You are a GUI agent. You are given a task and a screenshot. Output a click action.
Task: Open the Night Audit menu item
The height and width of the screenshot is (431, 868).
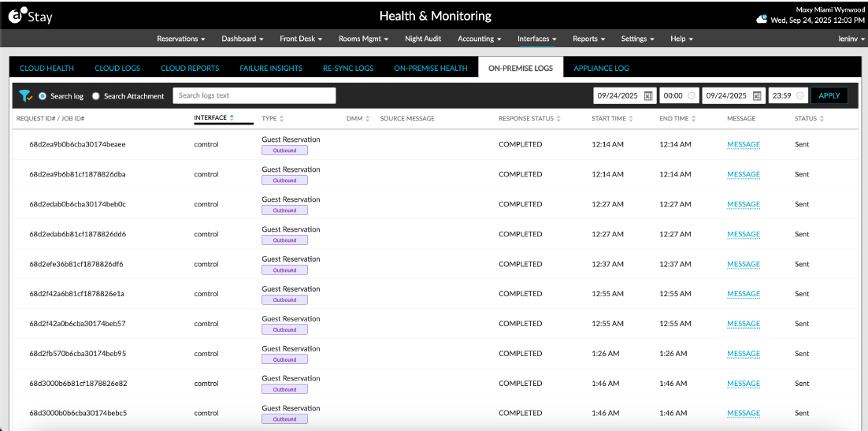[x=424, y=39]
